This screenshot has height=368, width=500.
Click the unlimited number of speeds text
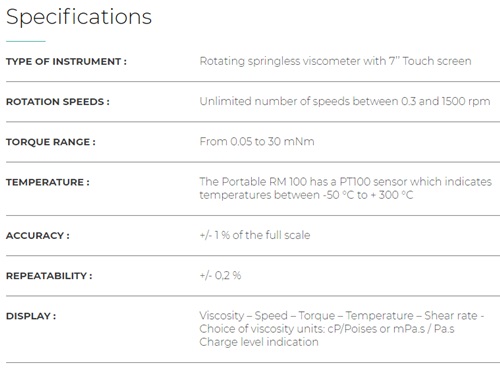click(x=345, y=101)
